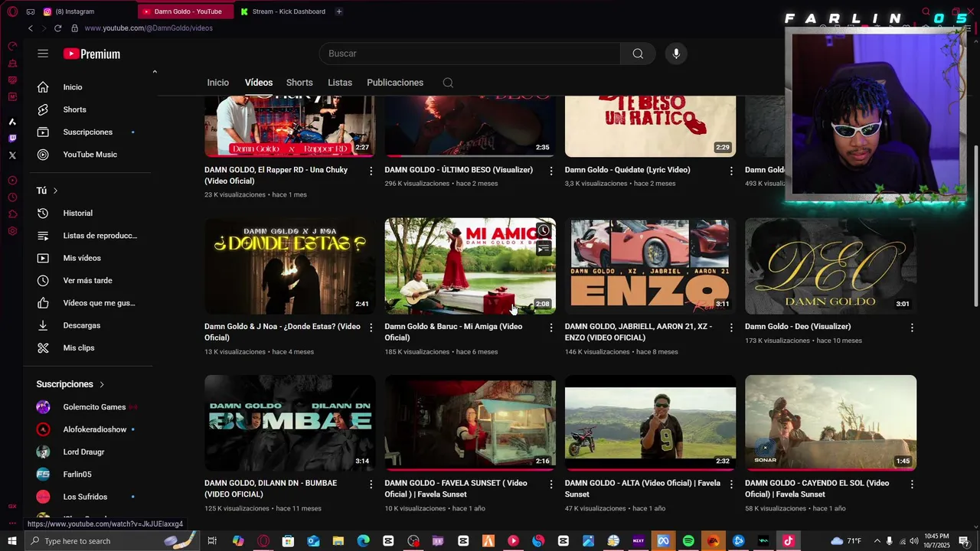Open Aria AI icon in Opera sidebar
The height and width of the screenshot is (551, 980).
[x=12, y=122]
